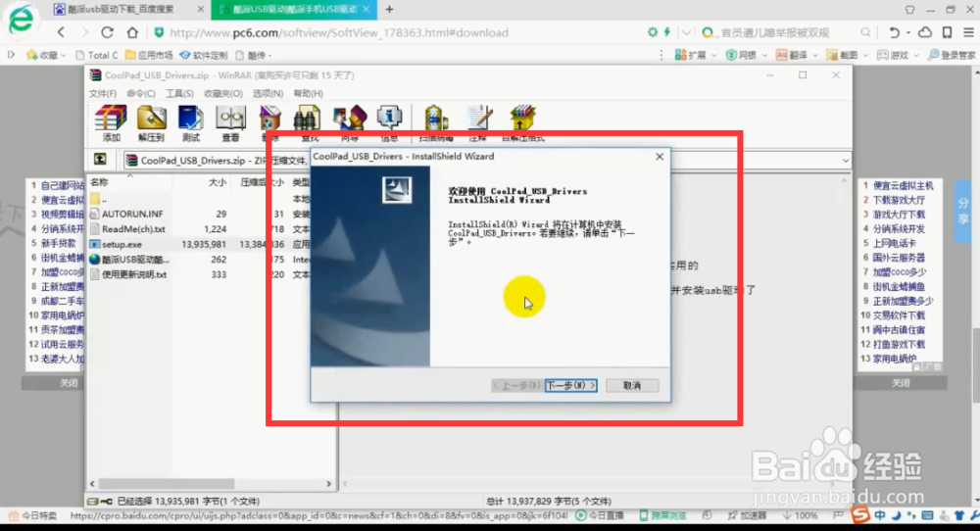Image resolution: width=980 pixels, height=531 pixels.
Task: Click the lightning speed-mode icon in address bar
Action: [x=666, y=32]
